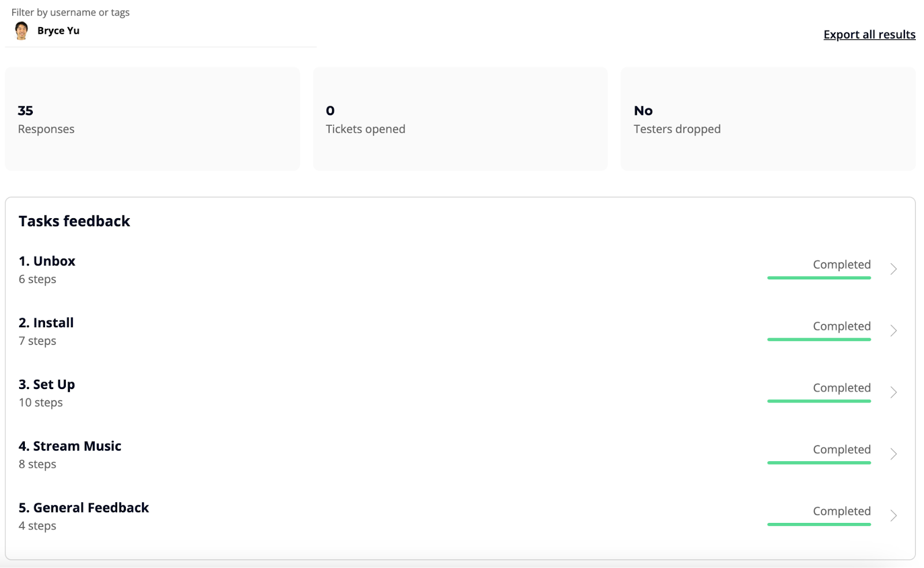Select the 35 Responses summary card
Viewport: 924px width, 568px height.
[152, 119]
